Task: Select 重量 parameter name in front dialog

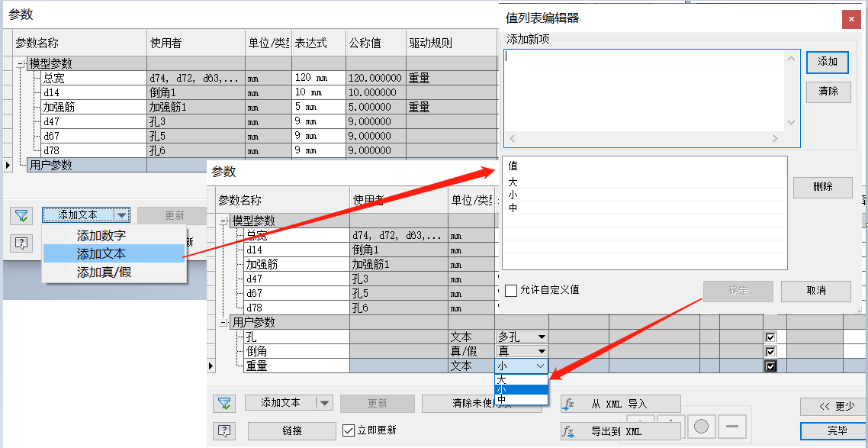Action: [x=297, y=366]
